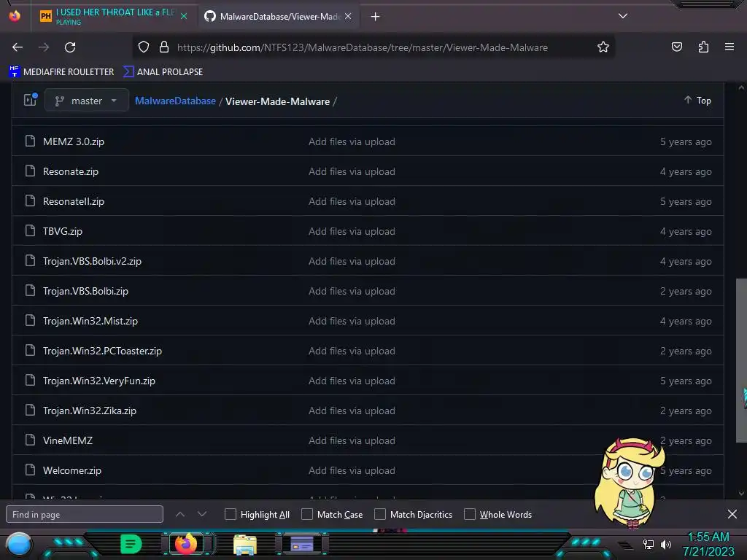Click the file icon beside MEMZ 3.0.zip
747x560 pixels.
click(x=30, y=141)
